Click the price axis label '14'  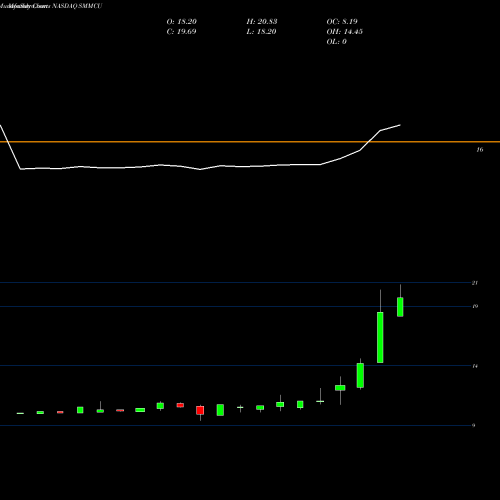(475, 366)
